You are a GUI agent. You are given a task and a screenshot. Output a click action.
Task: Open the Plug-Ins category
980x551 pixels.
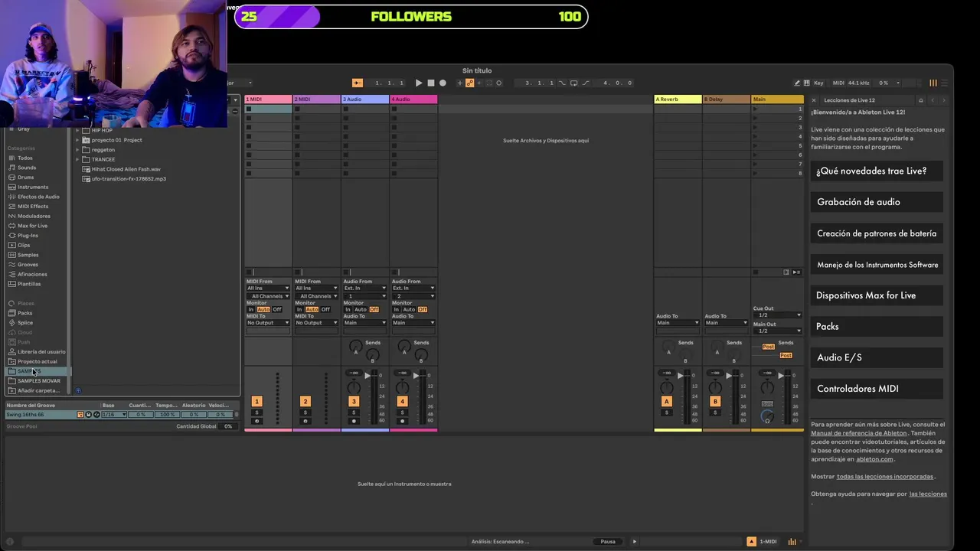click(x=28, y=235)
